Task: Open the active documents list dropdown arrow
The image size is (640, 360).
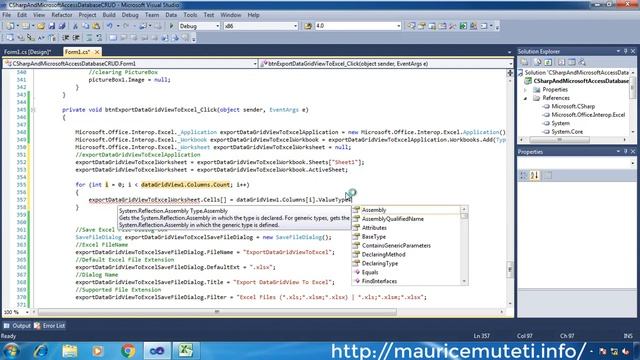Action: pyautogui.click(x=509, y=52)
